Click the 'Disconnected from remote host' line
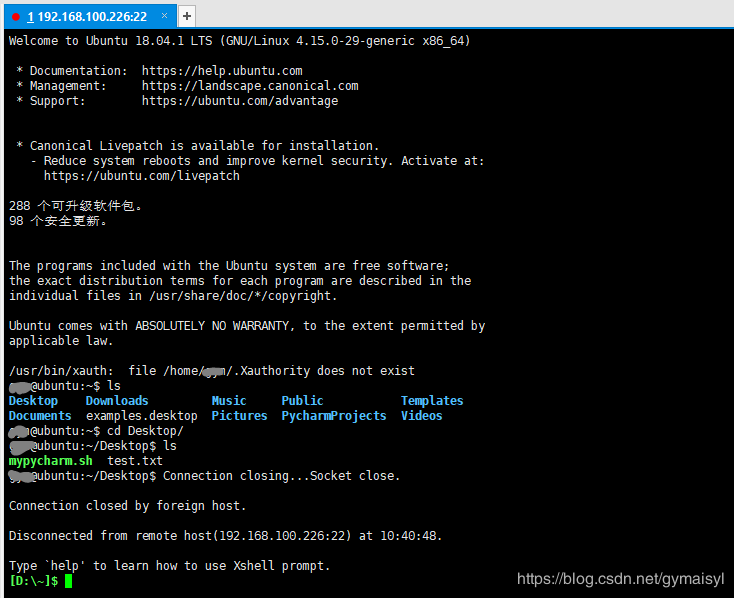The image size is (734, 598). pyautogui.click(x=226, y=536)
